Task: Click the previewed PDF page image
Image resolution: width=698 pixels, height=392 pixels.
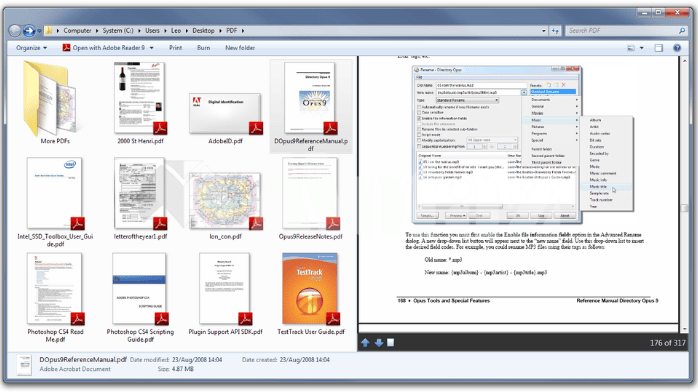Action: [x=519, y=190]
